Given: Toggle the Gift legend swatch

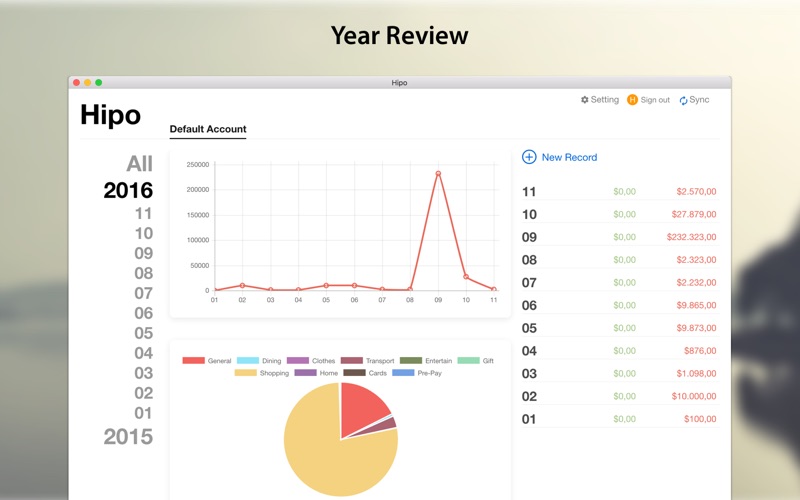Looking at the screenshot, I should 469,360.
